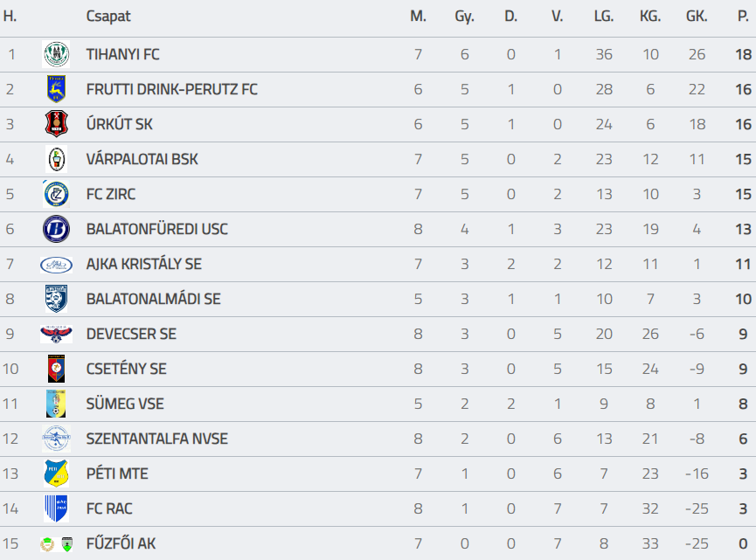Click the M. matches played header
Image resolution: width=756 pixels, height=560 pixels.
[x=418, y=17]
